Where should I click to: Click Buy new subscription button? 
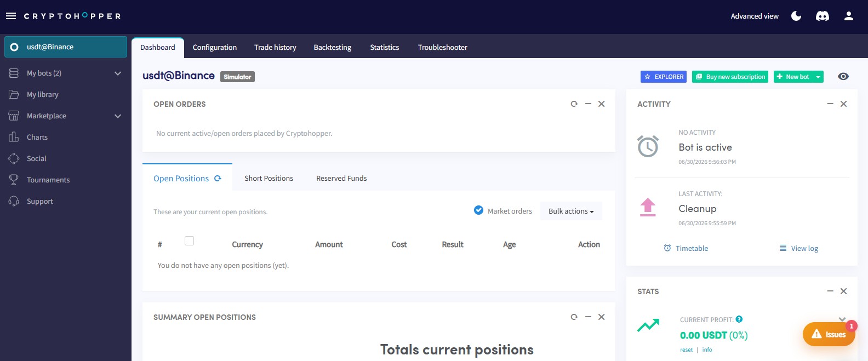(730, 77)
